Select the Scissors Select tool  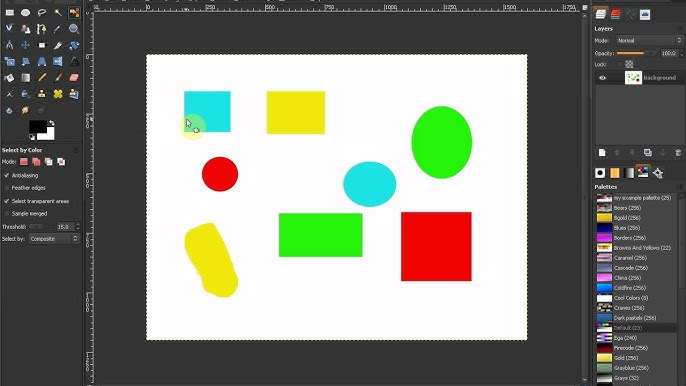pyautogui.click(x=10, y=29)
